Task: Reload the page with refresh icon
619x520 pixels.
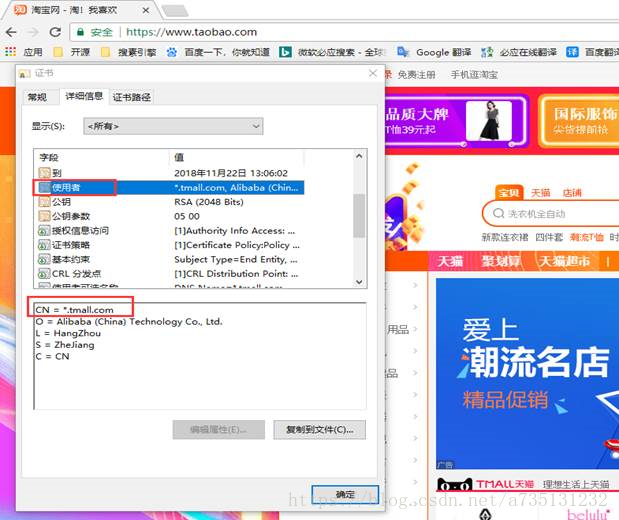Action: point(55,32)
